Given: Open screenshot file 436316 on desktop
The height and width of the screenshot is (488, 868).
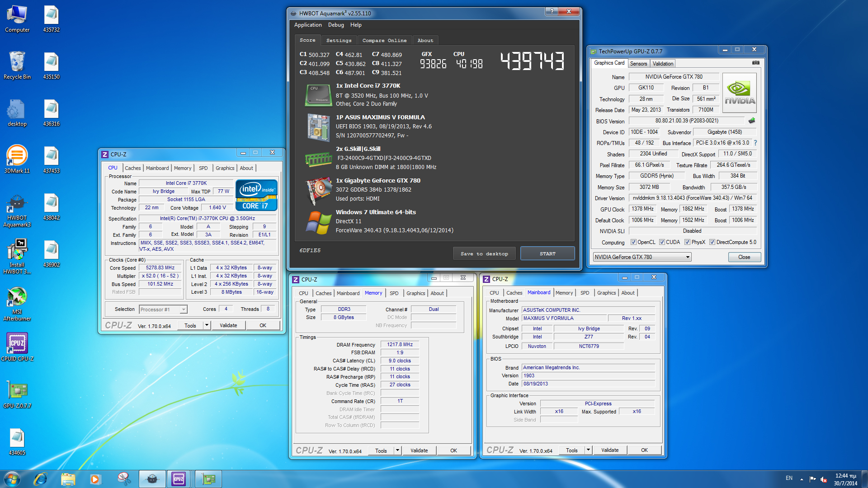Looking at the screenshot, I should [x=52, y=113].
